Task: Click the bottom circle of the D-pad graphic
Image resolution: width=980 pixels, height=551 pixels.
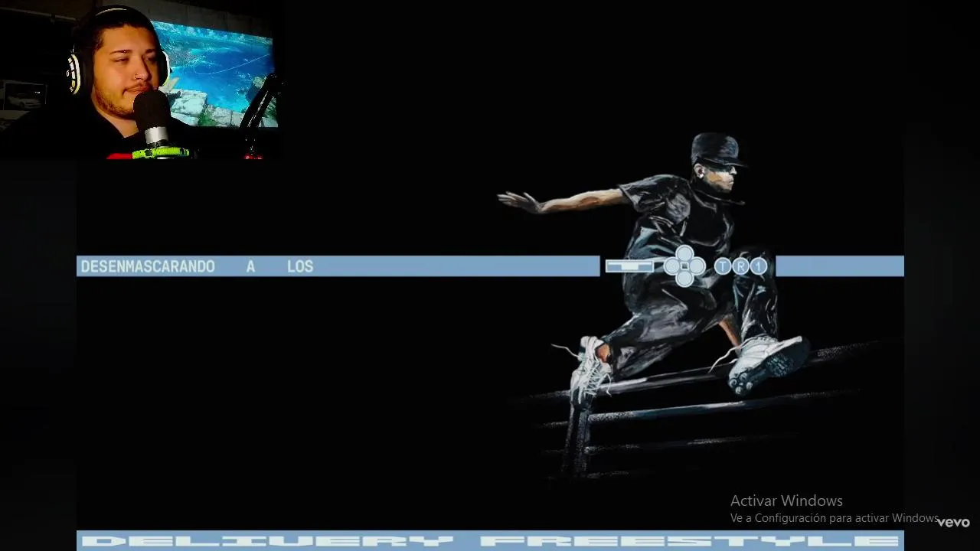Action: 684,279
